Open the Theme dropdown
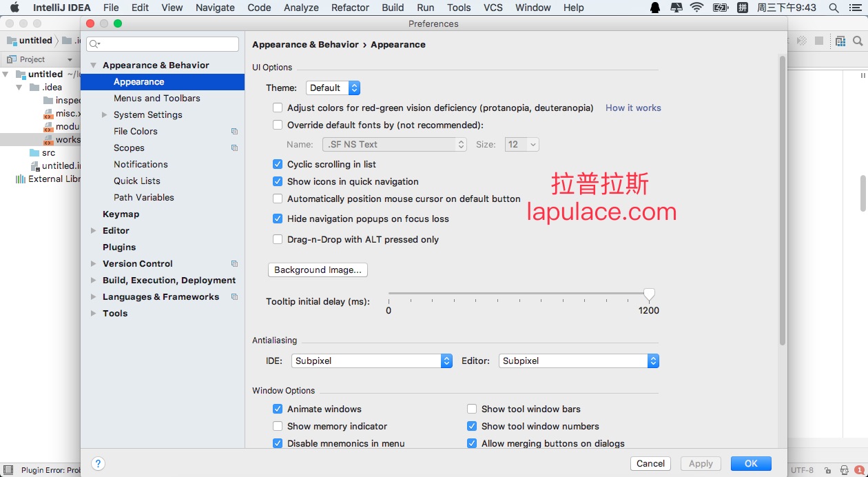The width and height of the screenshot is (868, 477). point(333,88)
